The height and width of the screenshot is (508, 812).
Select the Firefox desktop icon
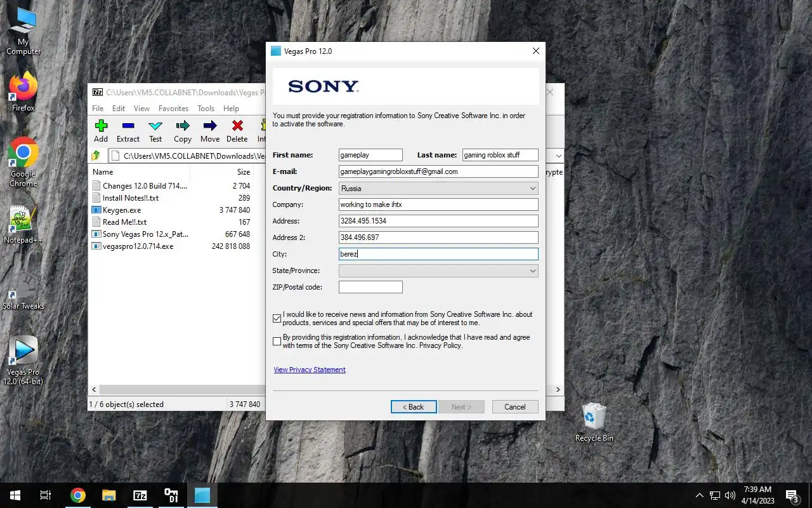pyautogui.click(x=23, y=92)
